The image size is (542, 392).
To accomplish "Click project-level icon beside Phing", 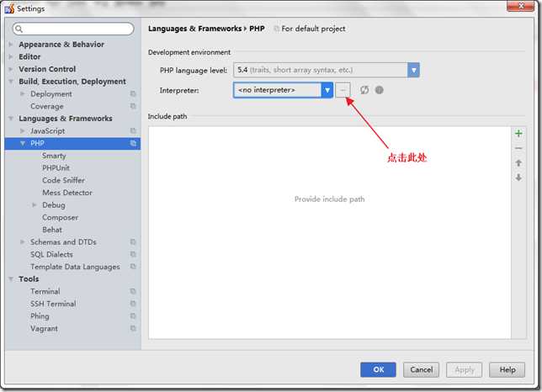I will pos(133,315).
